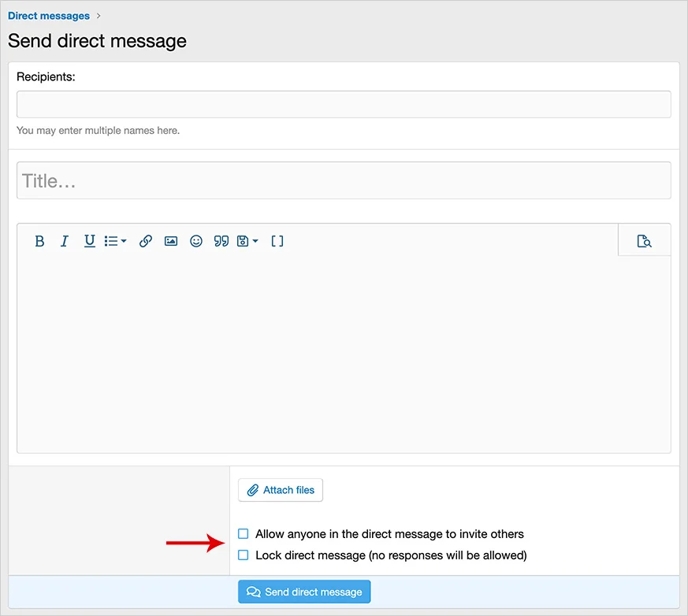This screenshot has height=616, width=688.
Task: Open the drafts save dropdown
Action: point(247,242)
